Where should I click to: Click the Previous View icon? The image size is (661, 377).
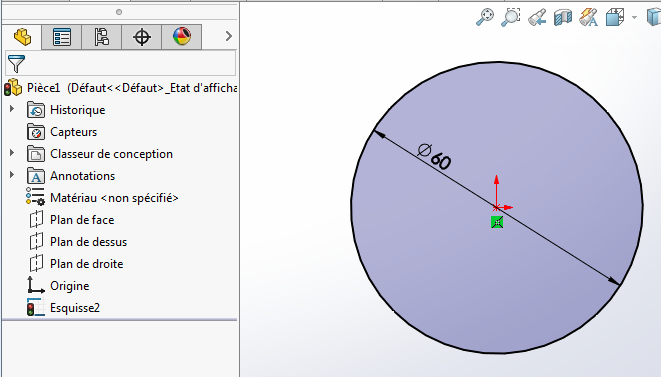click(x=537, y=17)
